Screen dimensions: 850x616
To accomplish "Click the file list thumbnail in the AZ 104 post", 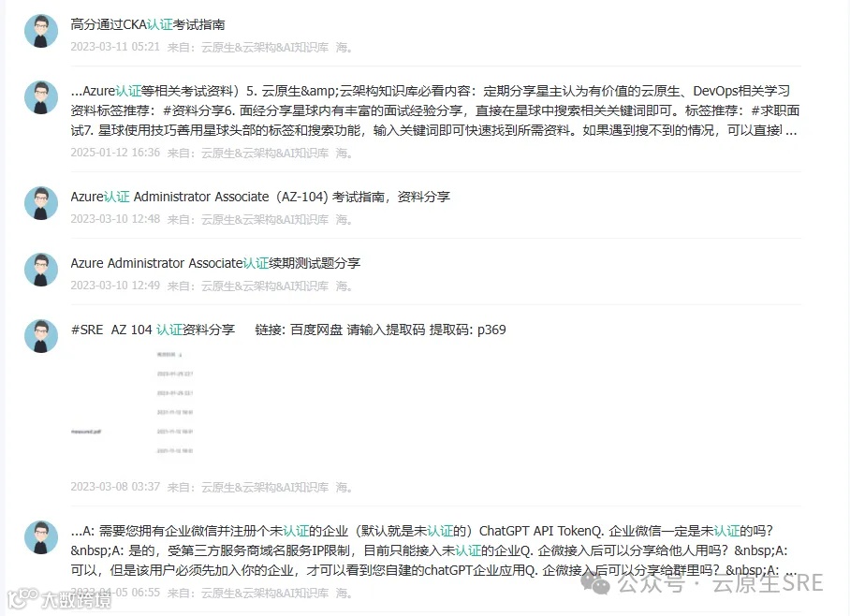I will point(133,403).
